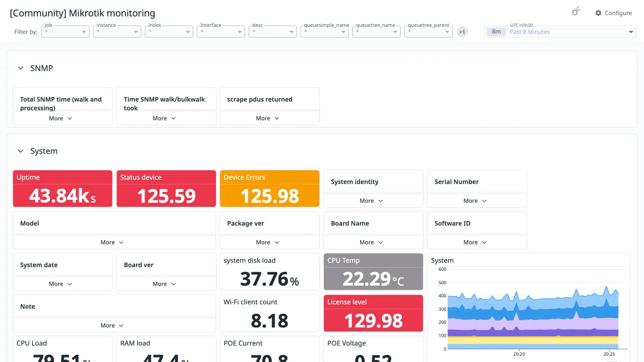Expand More under Model
The width and height of the screenshot is (644, 362).
click(x=112, y=242)
